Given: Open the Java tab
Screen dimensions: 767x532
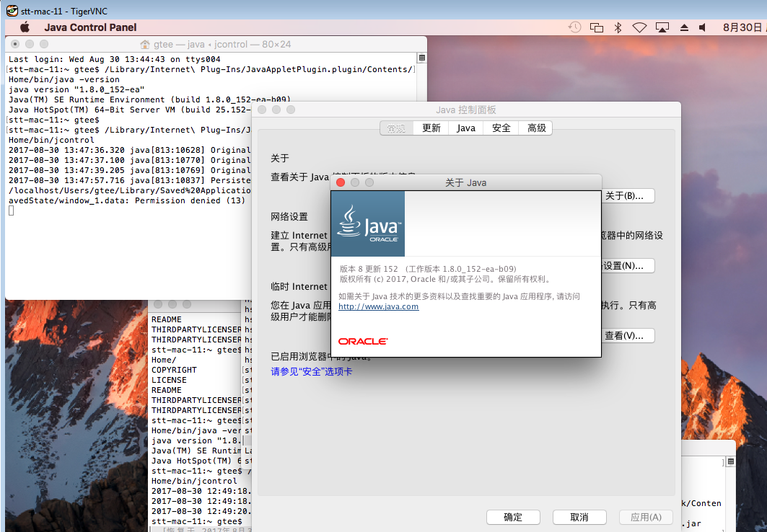Looking at the screenshot, I should tap(466, 128).
